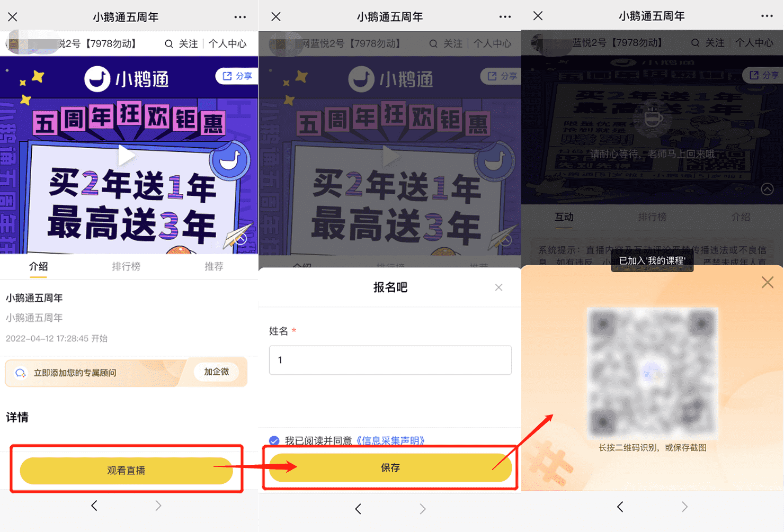Screen dimensions: 784x532
Task: Click the circled up-arrow collapse icon in the right screen
Action: [767, 189]
